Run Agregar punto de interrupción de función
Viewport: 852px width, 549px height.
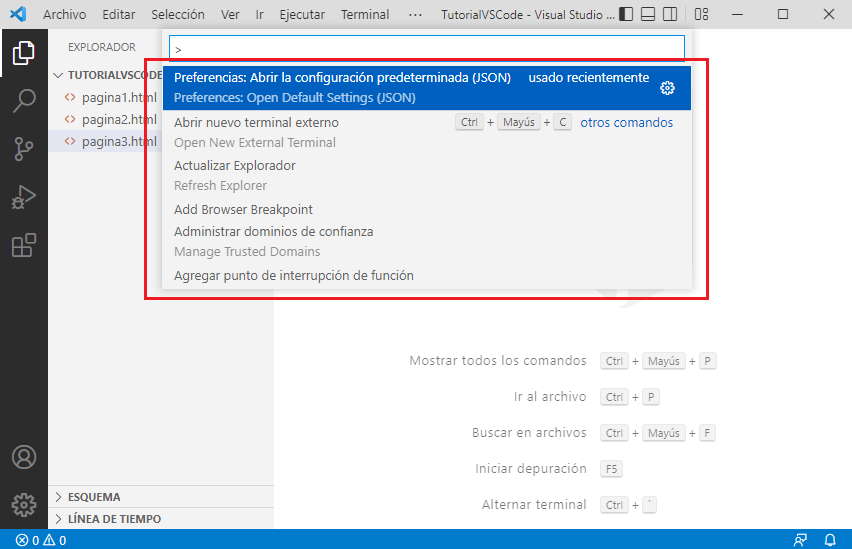pyautogui.click(x=427, y=276)
